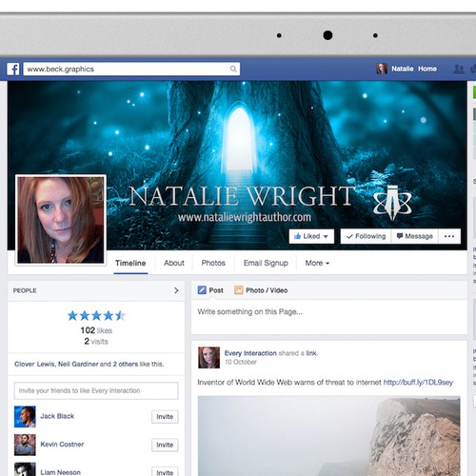Invite Liam Neeson
This screenshot has width=476, height=476.
click(165, 472)
